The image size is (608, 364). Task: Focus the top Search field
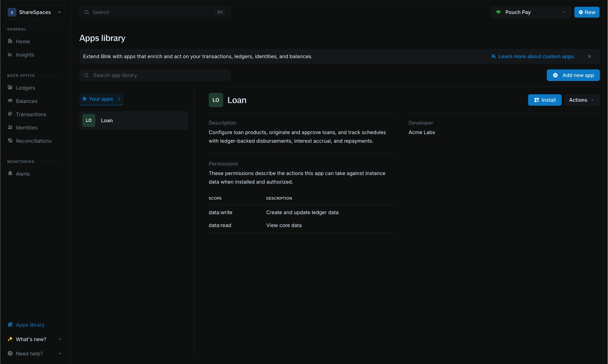pos(155,12)
